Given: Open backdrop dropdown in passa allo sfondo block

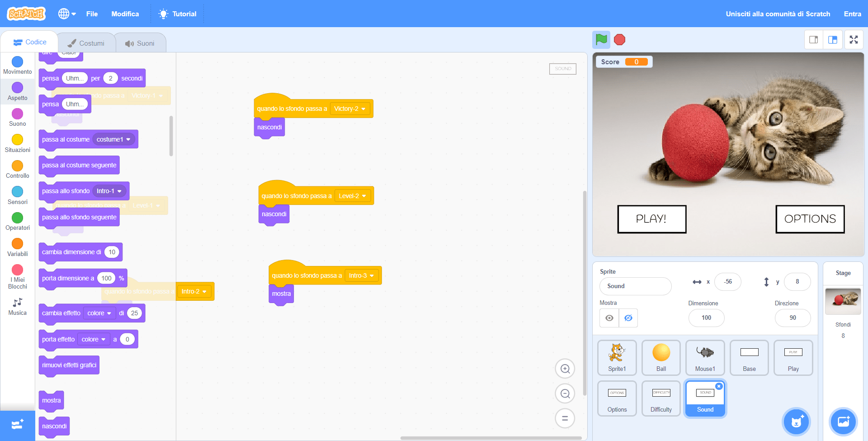Looking at the screenshot, I should click(x=109, y=191).
